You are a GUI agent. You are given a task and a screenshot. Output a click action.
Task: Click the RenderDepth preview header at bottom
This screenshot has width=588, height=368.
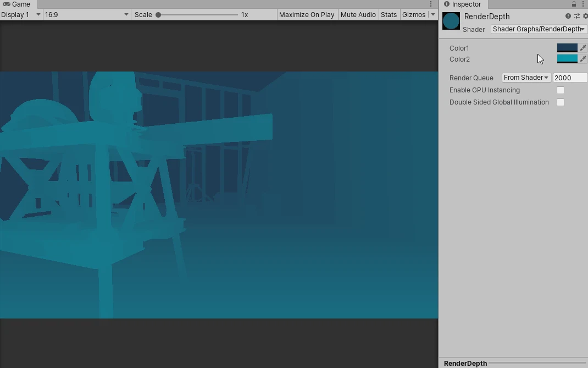513,363
